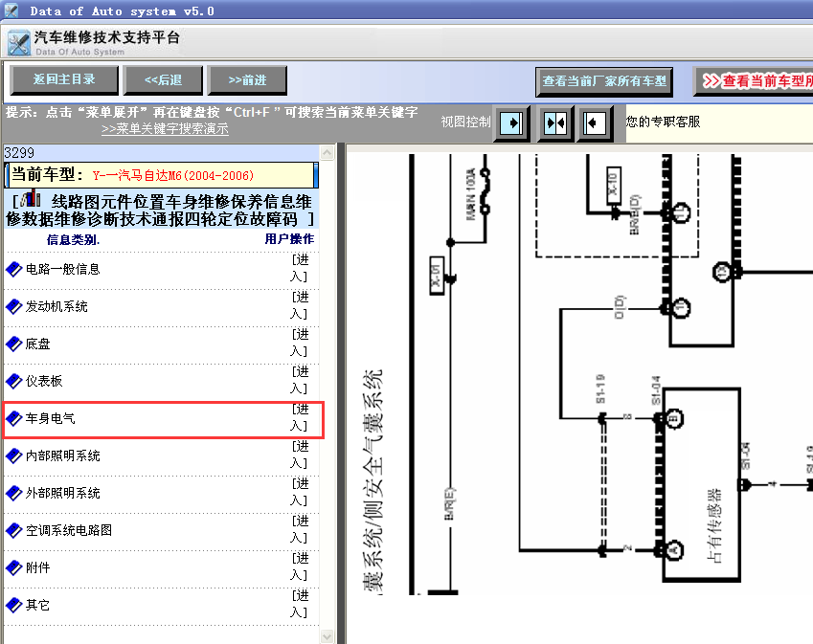
Task: Click the book icon beside 仪表板
Action: [14, 381]
